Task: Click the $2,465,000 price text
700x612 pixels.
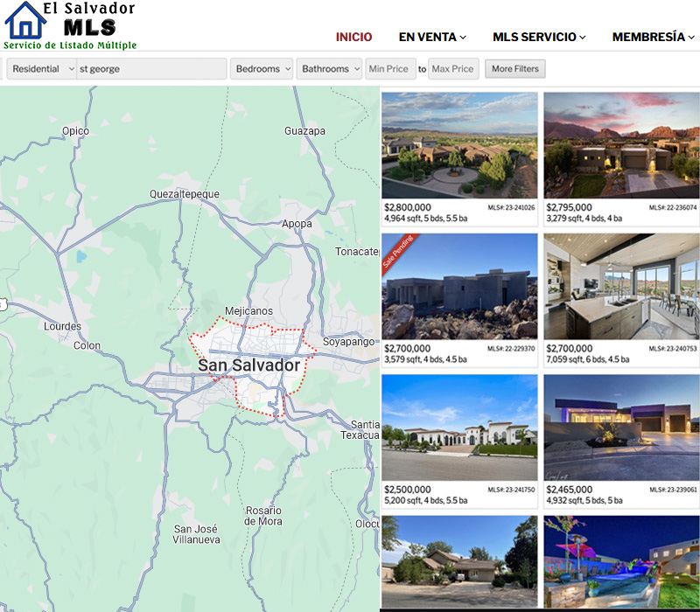Action: click(570, 490)
